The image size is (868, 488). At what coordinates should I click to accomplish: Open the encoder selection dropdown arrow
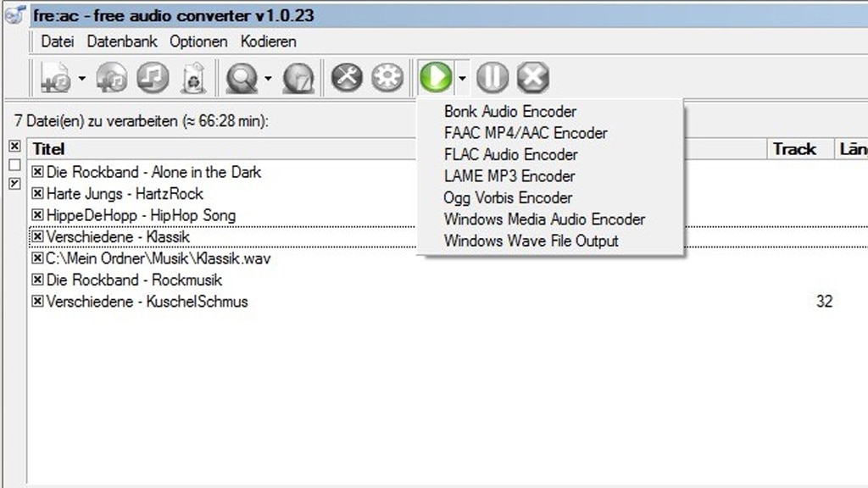pyautogui.click(x=462, y=76)
